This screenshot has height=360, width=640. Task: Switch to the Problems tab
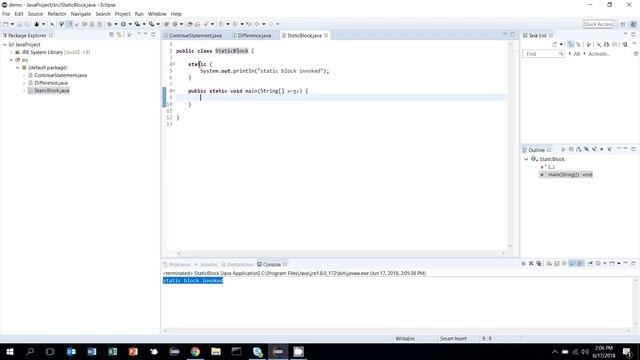pos(177,264)
